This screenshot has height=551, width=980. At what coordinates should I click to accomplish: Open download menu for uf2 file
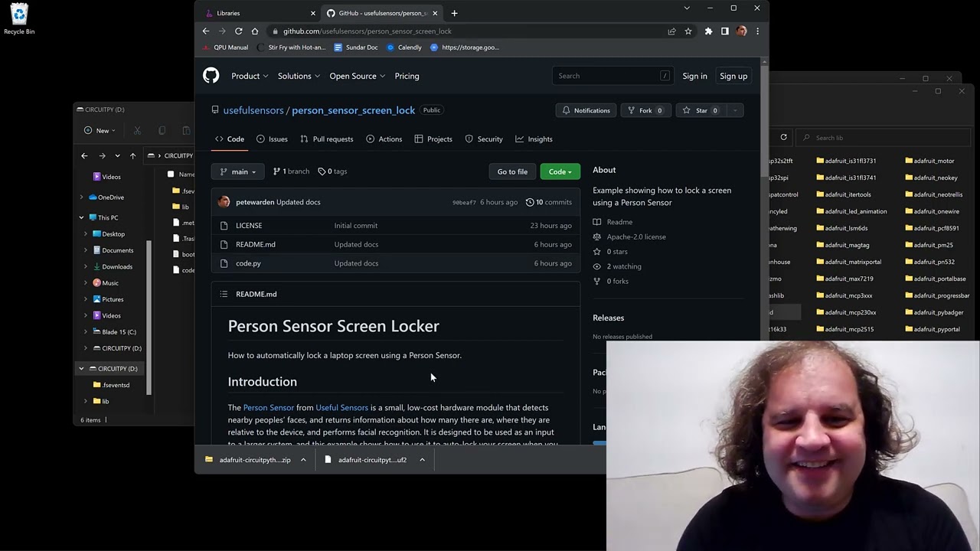(x=422, y=460)
